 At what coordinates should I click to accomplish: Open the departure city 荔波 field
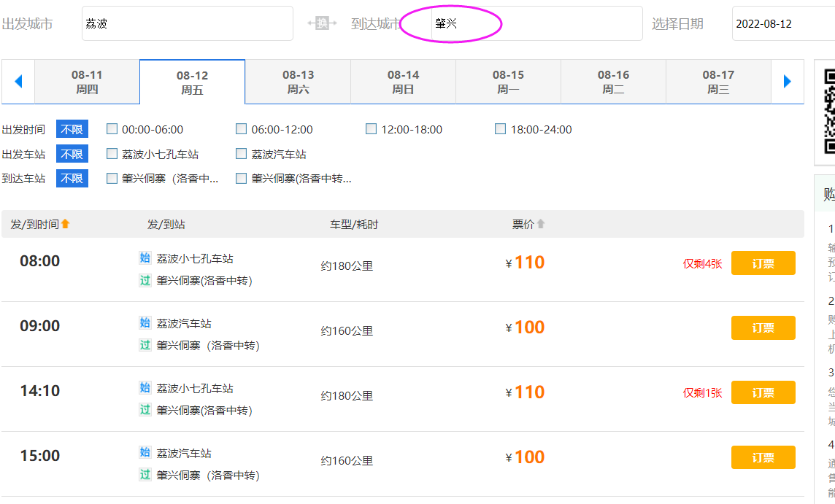point(187,23)
